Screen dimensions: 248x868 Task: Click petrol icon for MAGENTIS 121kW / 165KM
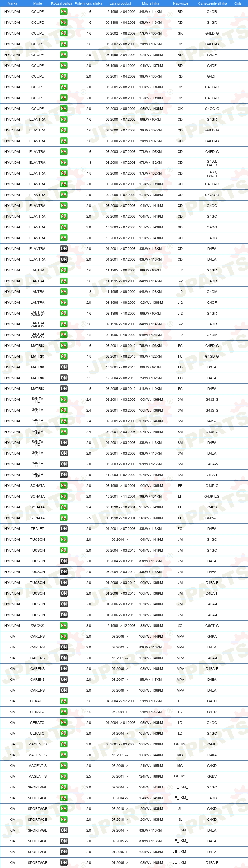coord(63,766)
